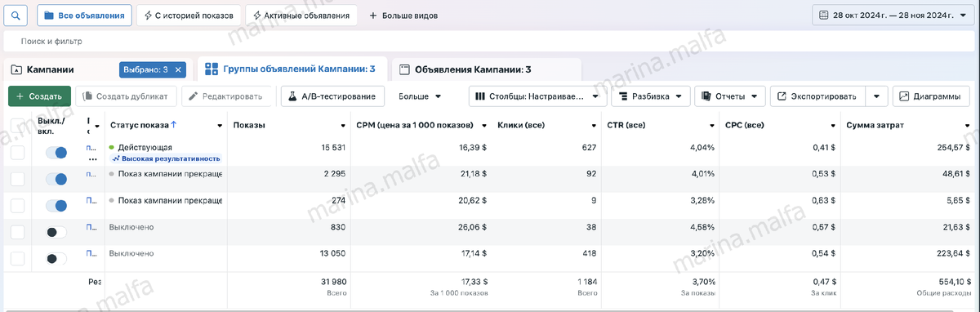Clear the Выбрано: 3 selection chip
Screen dimensions: 980x312
click(179, 69)
